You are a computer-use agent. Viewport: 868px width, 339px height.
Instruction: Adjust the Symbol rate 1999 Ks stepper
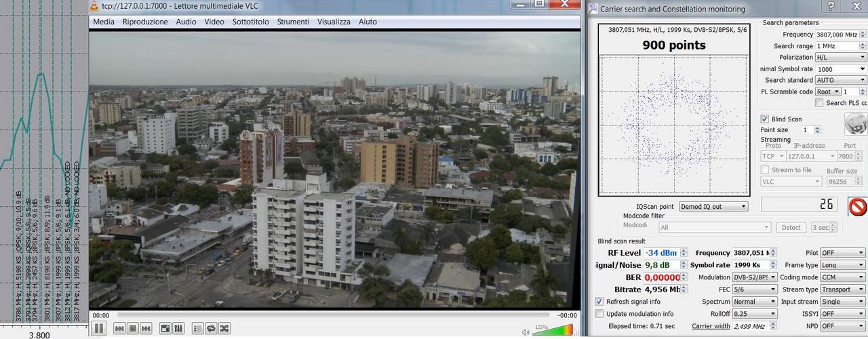coord(774,265)
